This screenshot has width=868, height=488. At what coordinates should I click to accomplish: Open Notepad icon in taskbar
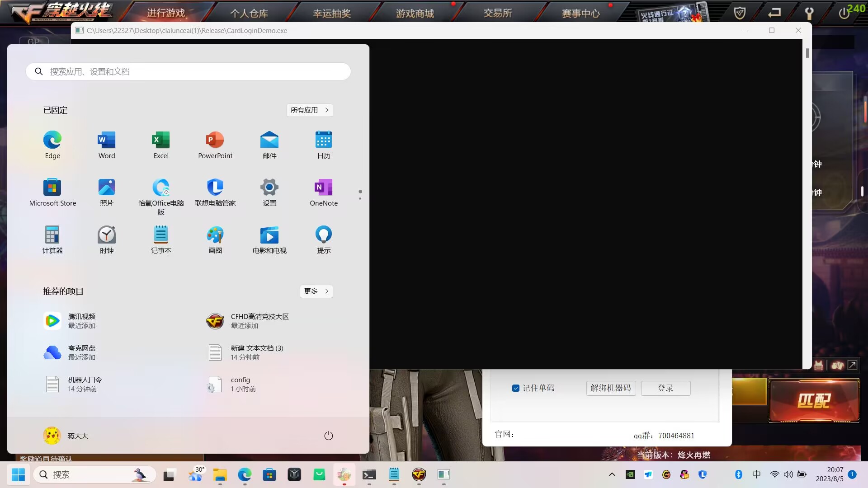tap(394, 474)
